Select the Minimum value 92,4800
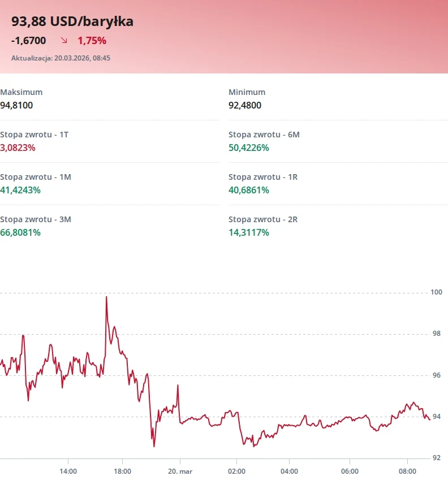 [245, 105]
